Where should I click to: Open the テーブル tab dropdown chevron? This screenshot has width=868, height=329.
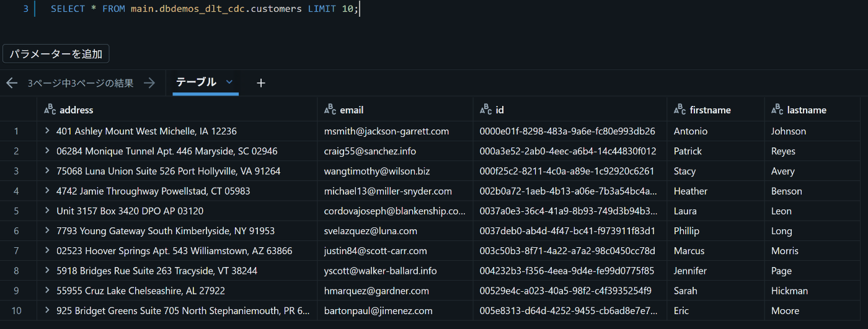(229, 82)
